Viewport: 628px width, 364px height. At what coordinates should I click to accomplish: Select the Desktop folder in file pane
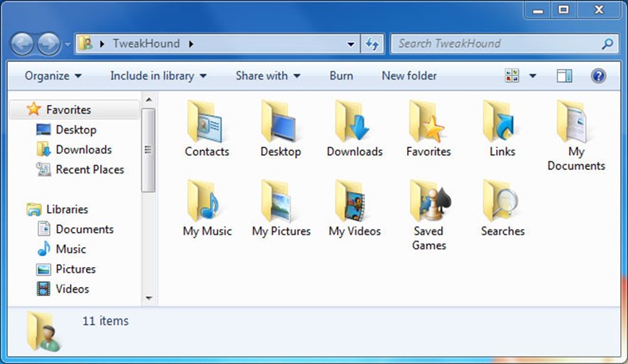pyautogui.click(x=279, y=122)
